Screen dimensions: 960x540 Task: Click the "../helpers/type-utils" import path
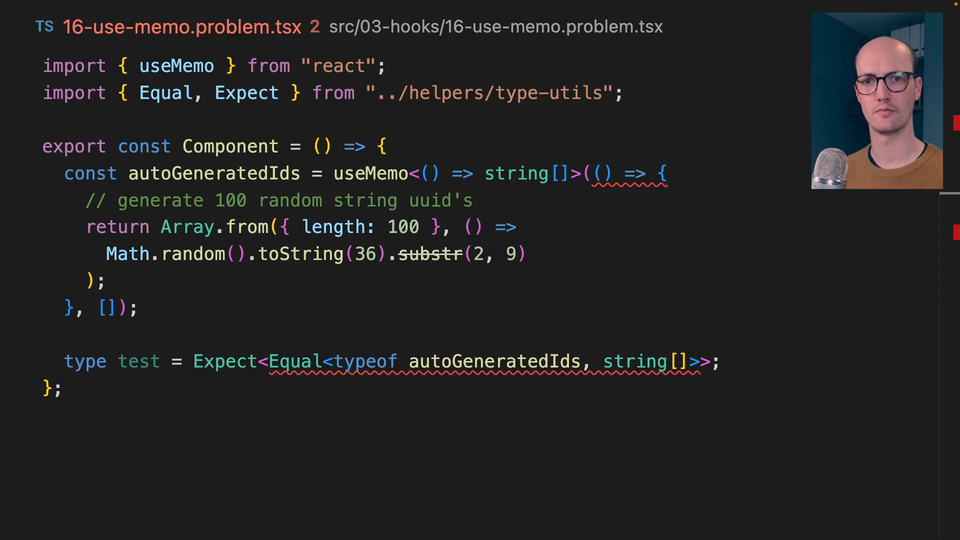(x=489, y=93)
